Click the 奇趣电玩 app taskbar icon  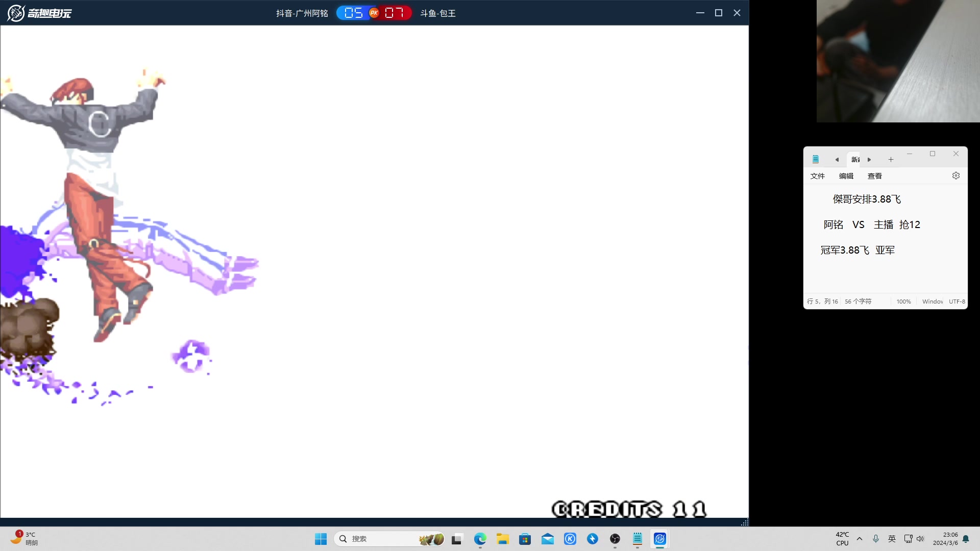click(660, 539)
